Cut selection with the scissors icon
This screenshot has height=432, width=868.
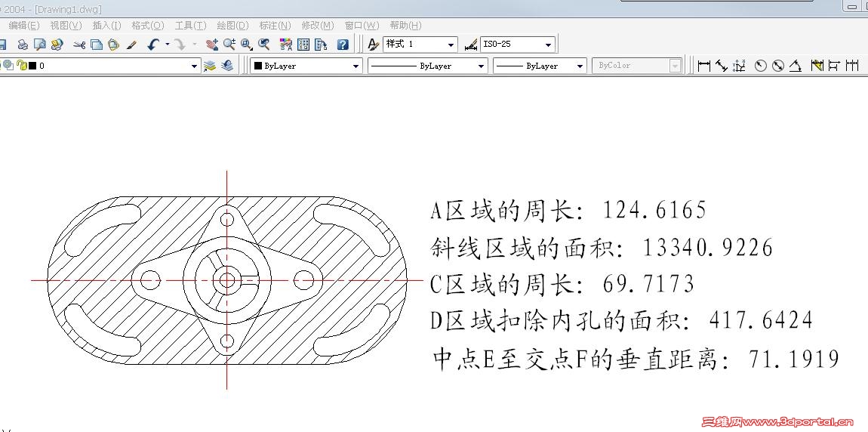pos(79,45)
